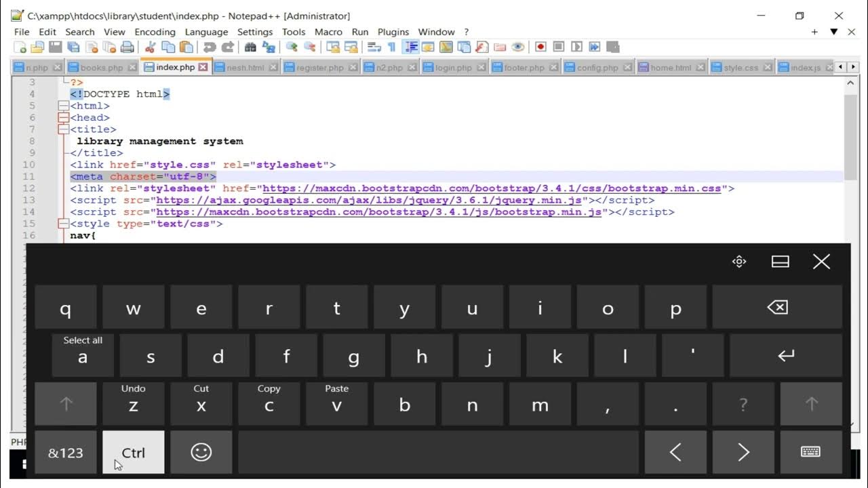Toggle Show All Characters paragraph icon

(391, 47)
